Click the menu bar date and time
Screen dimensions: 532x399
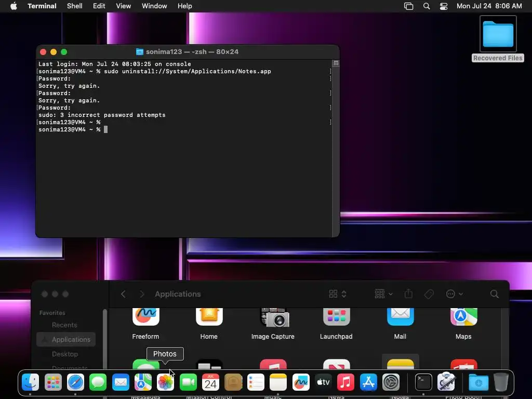click(x=489, y=6)
